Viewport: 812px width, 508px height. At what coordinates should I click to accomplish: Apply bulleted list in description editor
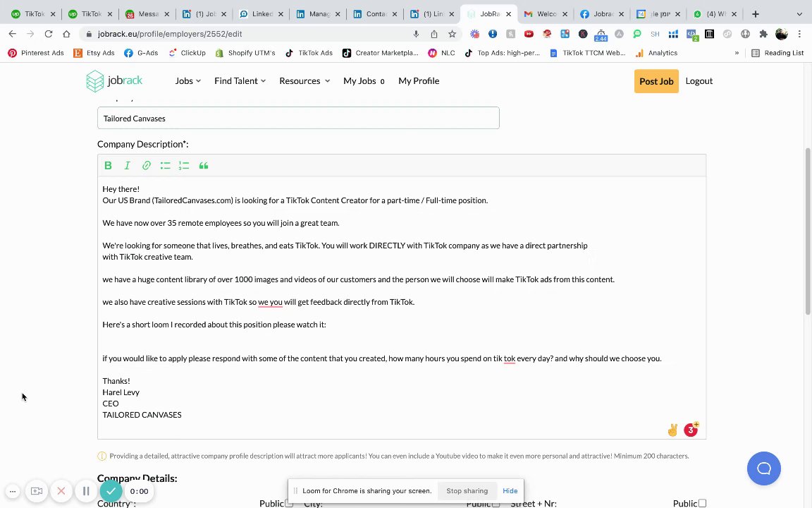pyautogui.click(x=165, y=165)
